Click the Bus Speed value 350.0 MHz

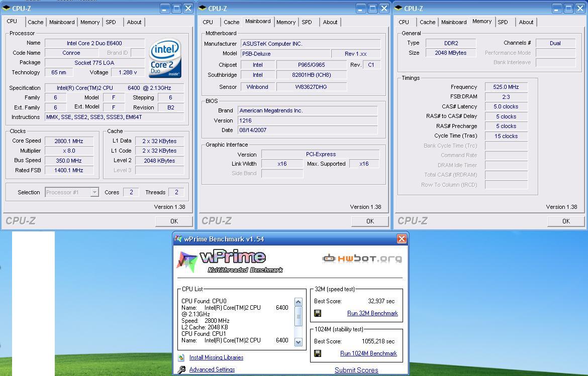coord(69,161)
